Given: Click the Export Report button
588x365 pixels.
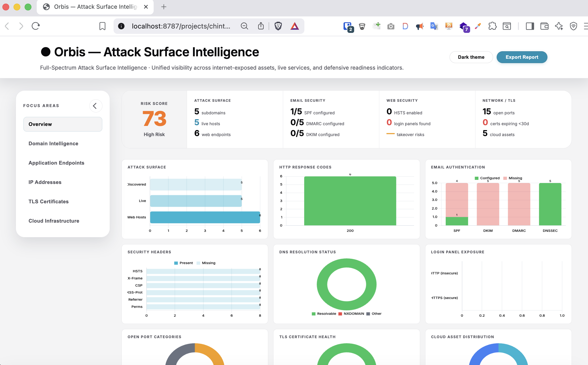Looking at the screenshot, I should (522, 57).
